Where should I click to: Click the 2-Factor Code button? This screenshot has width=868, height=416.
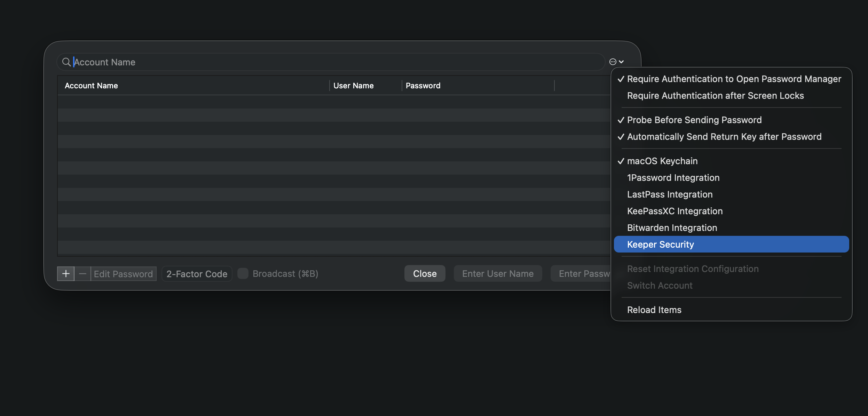pyautogui.click(x=197, y=274)
